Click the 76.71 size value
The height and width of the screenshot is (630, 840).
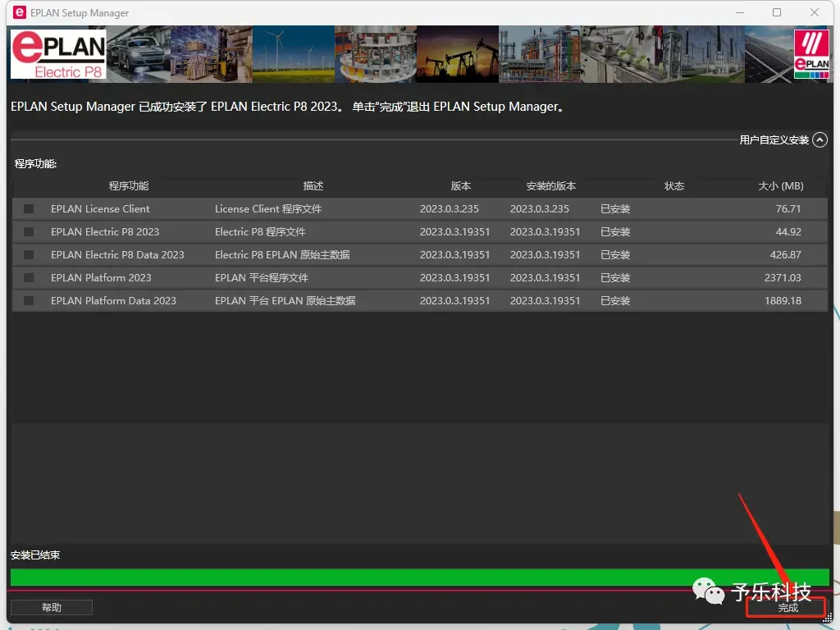[x=788, y=209]
